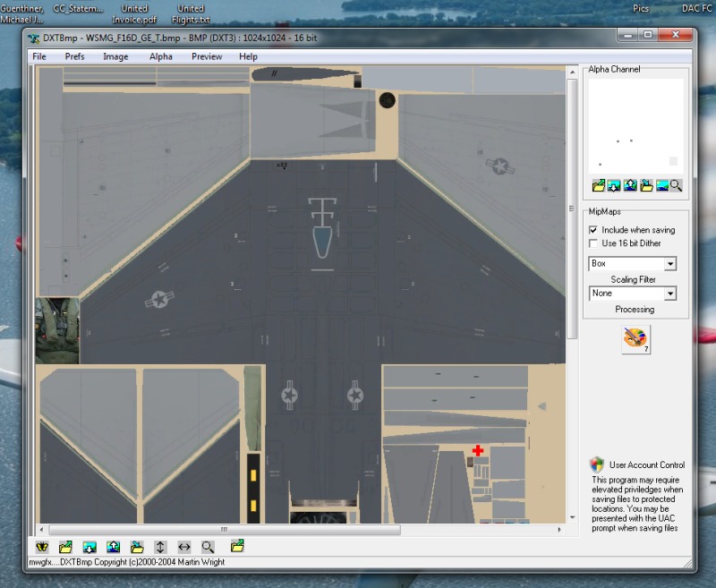This screenshot has height=588, width=716.
Task: Expand the Box scaling filter dropdown
Action: tap(670, 264)
